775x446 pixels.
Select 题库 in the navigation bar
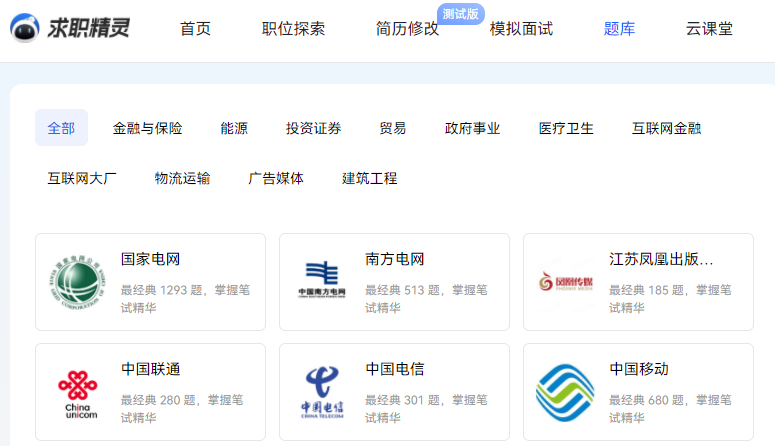tap(619, 29)
